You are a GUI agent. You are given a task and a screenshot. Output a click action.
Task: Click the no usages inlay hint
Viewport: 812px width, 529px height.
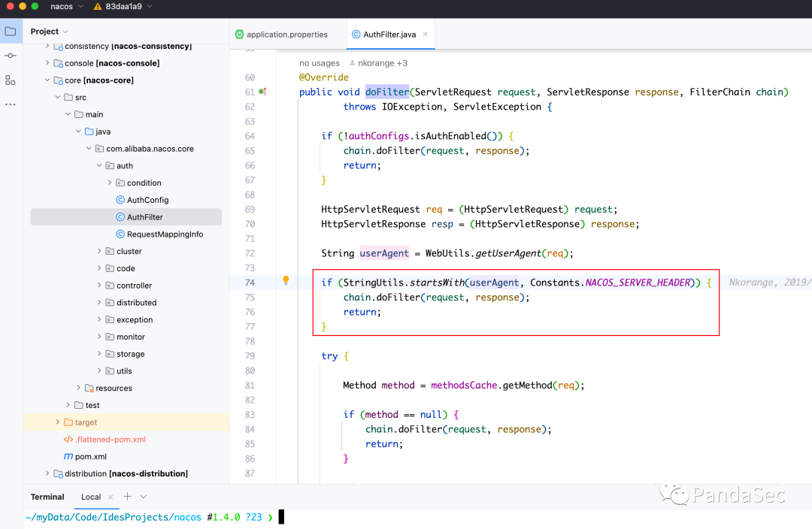(x=319, y=62)
